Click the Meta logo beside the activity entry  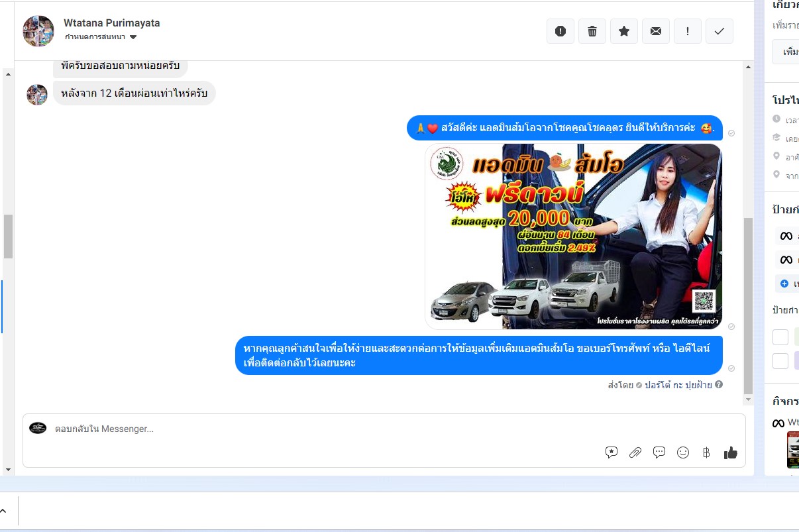[x=778, y=423]
